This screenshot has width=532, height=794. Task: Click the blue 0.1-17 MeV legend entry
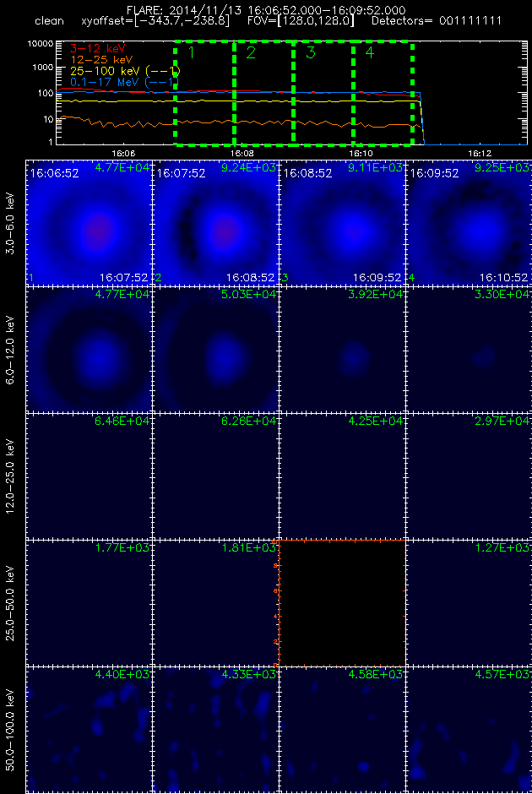[x=124, y=82]
